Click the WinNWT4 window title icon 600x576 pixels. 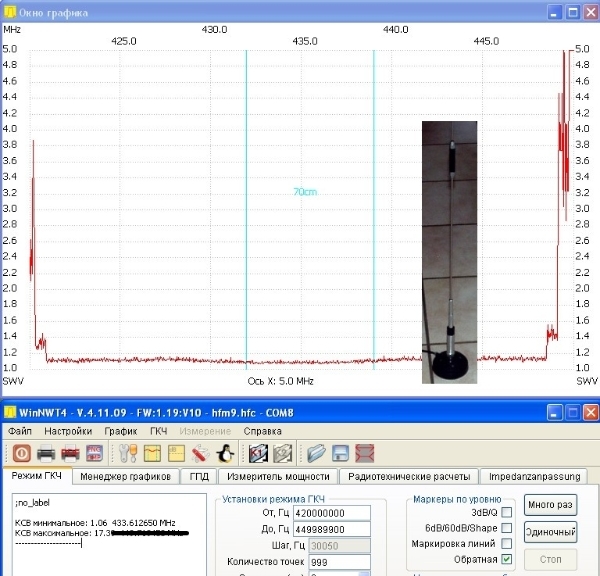(x=10, y=413)
